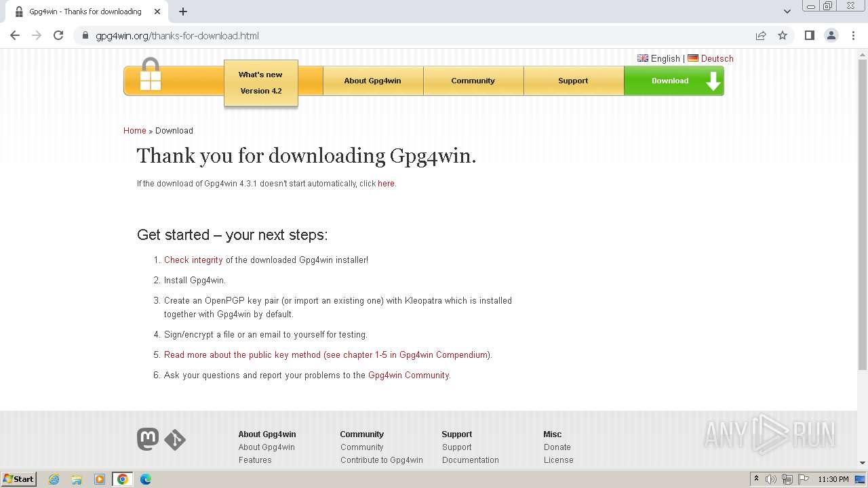
Task: Close the Gpg4win tab
Action: point(157,12)
